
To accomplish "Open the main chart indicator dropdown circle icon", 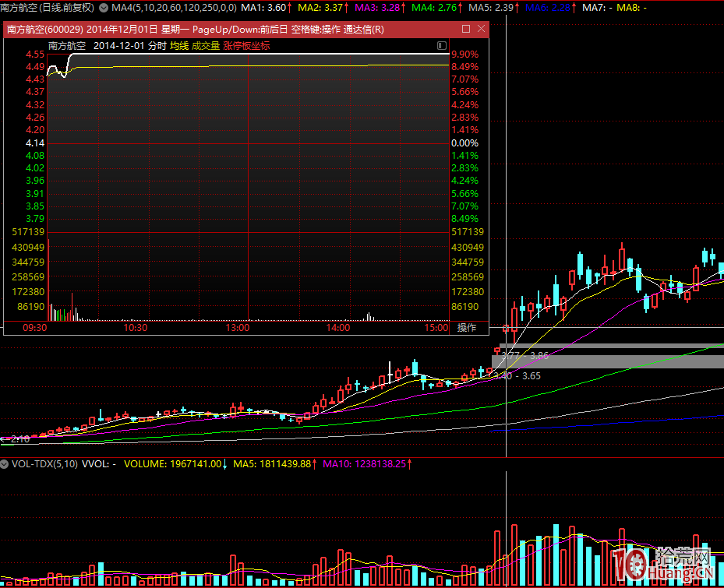I will 104,8.
